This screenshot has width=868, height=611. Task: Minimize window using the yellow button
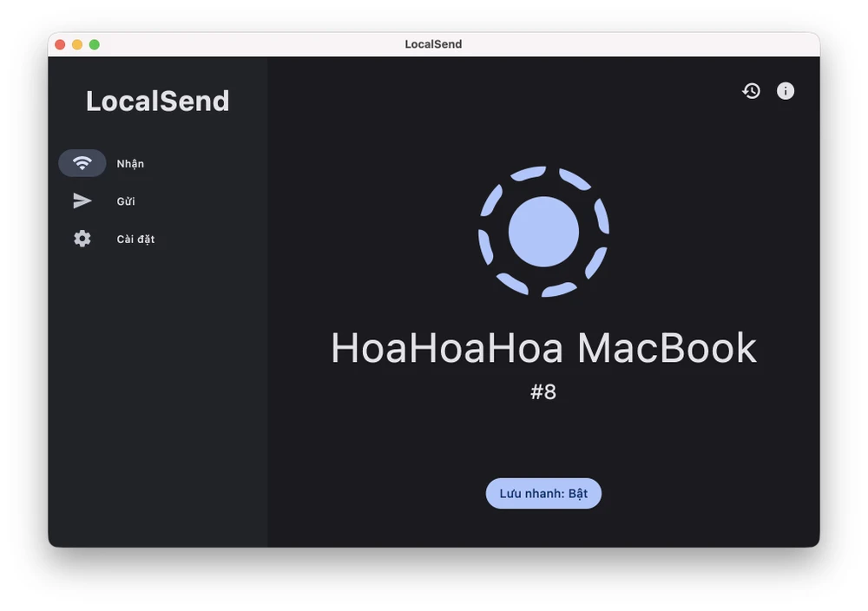click(x=77, y=44)
